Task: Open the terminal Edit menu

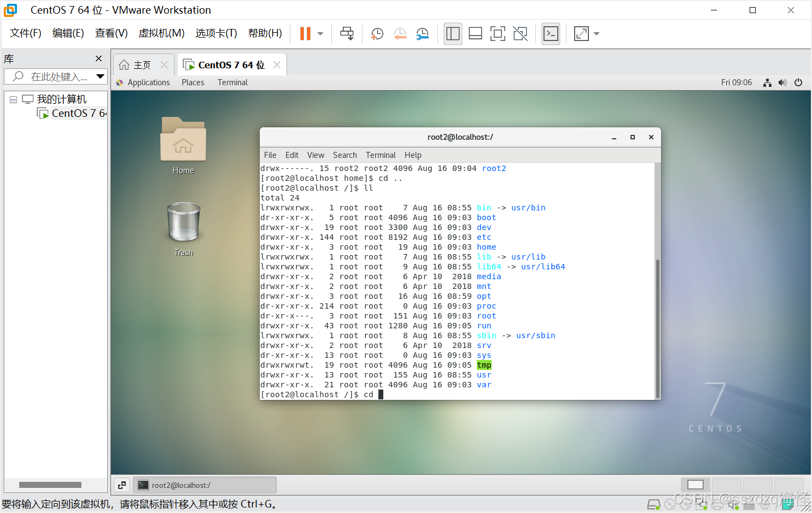Action: click(x=292, y=155)
